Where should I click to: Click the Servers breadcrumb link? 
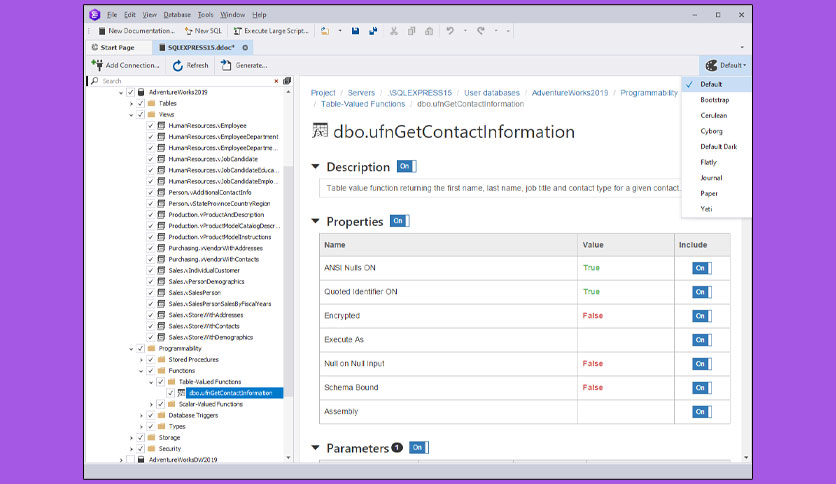pyautogui.click(x=361, y=93)
